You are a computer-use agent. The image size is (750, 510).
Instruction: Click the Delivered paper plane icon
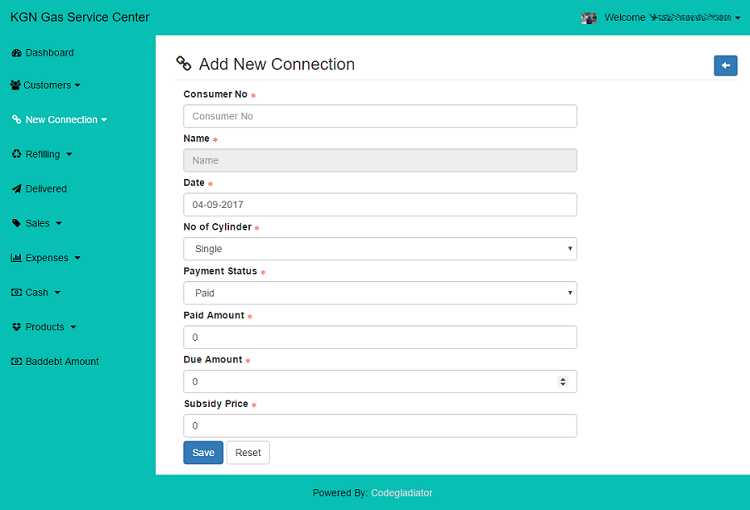(x=16, y=189)
